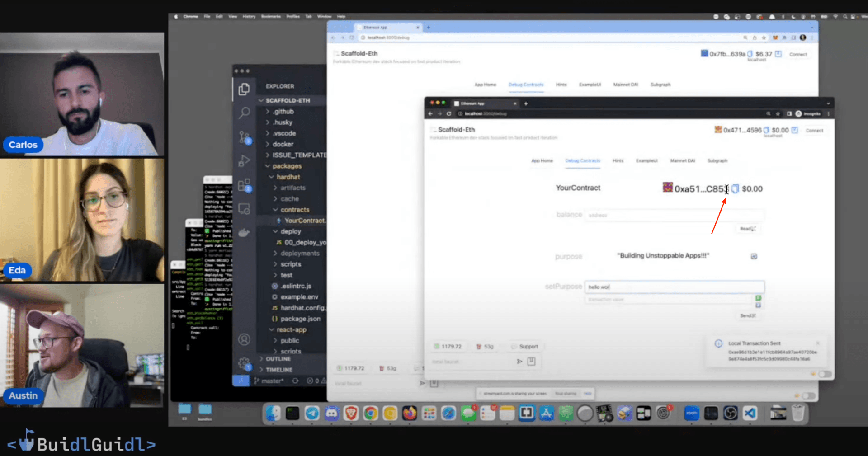Viewport: 868px width, 456px height.
Task: Click the balance address input field
Action: tap(674, 215)
